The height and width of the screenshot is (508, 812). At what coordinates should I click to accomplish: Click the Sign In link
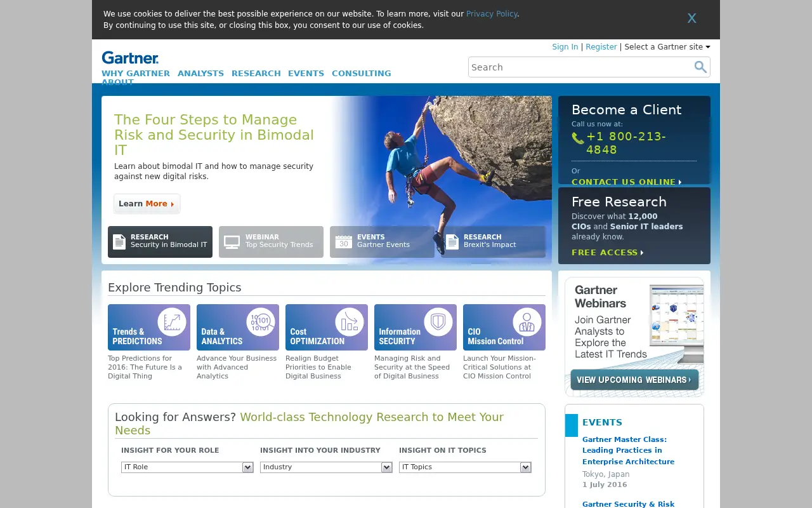565,47
